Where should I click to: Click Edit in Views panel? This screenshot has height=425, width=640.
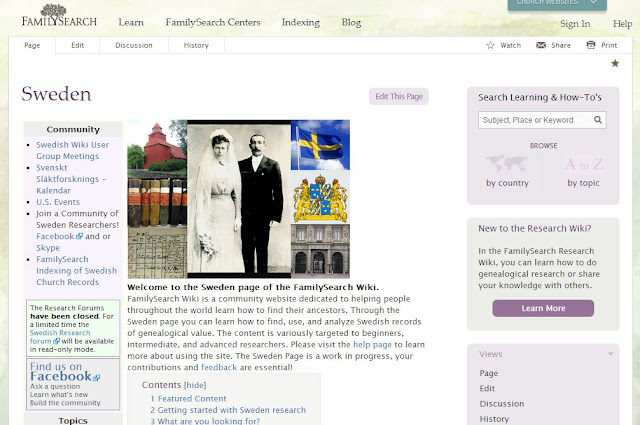487,388
